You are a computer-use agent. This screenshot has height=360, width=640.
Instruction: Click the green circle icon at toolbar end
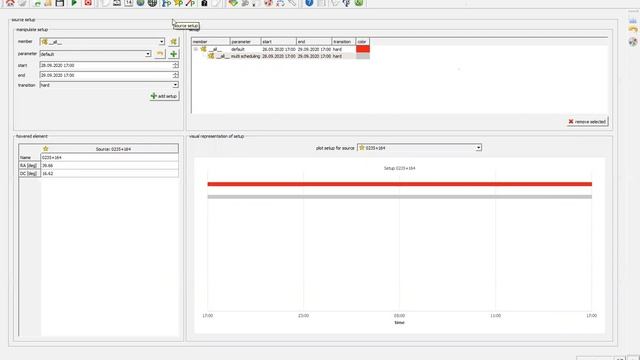pos(359,3)
